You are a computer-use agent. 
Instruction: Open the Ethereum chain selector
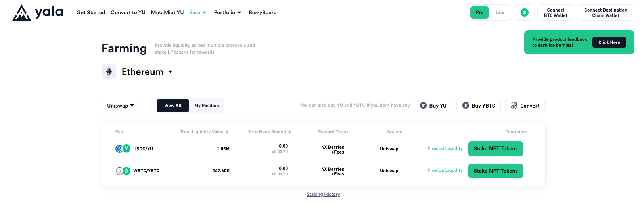pos(147,72)
